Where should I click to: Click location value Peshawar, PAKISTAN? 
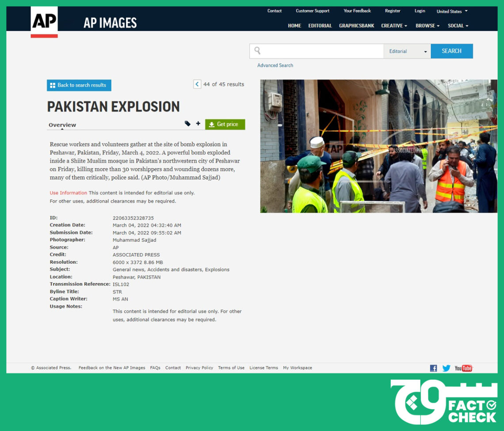[137, 277]
